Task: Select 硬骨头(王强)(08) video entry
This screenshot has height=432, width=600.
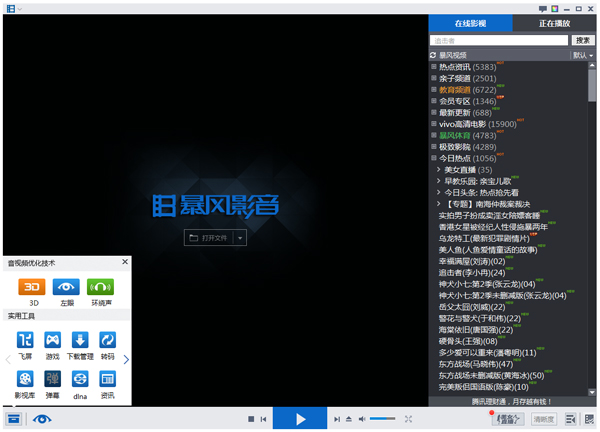Action: (x=468, y=341)
